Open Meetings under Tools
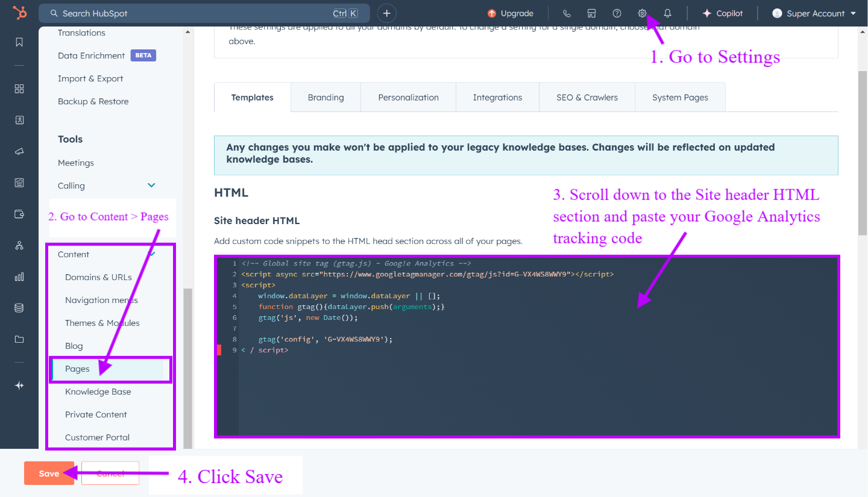Image resolution: width=868 pixels, height=497 pixels. pyautogui.click(x=76, y=163)
